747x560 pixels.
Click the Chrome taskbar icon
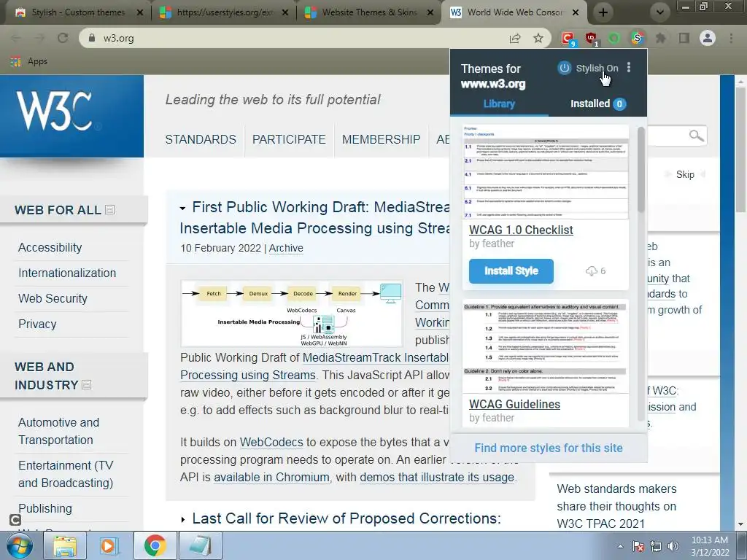155,545
